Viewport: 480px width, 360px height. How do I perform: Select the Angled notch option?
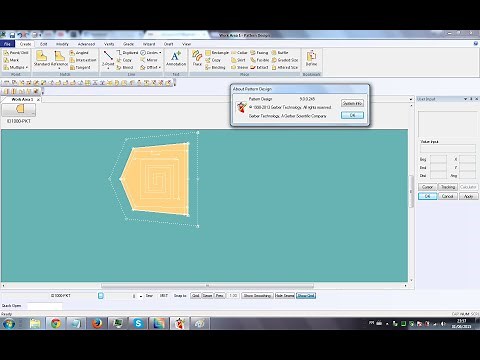79,53
